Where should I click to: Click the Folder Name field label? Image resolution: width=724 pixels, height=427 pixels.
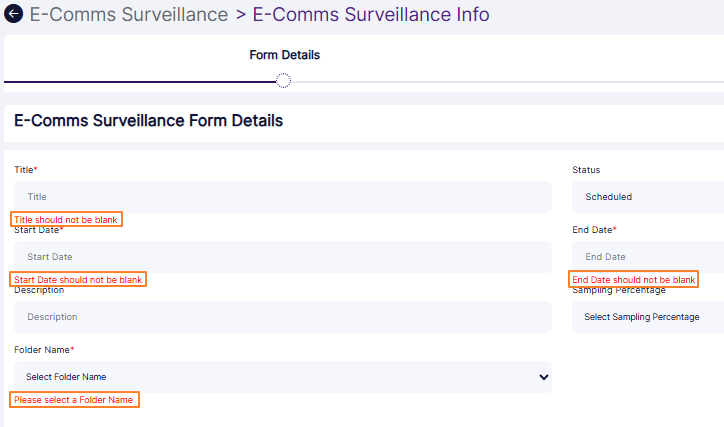[x=43, y=350]
